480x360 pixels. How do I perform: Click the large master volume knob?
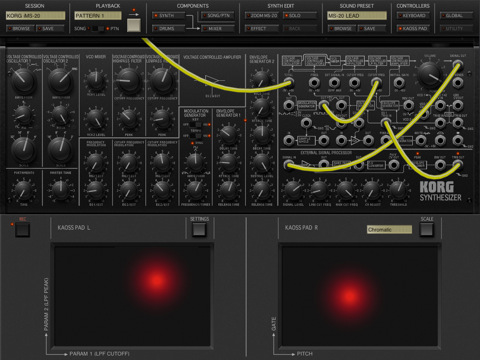(430, 74)
